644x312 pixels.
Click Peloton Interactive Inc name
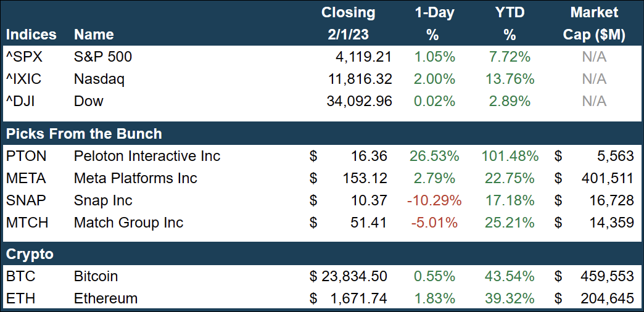[x=147, y=157]
